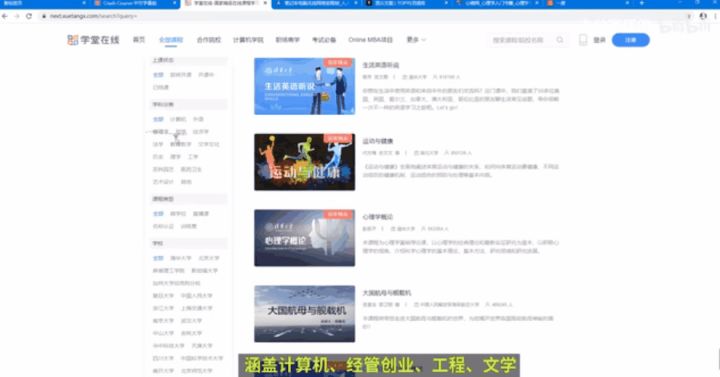The image size is (720, 377).
Task: Filter subject by 外语
Action: coord(198,119)
